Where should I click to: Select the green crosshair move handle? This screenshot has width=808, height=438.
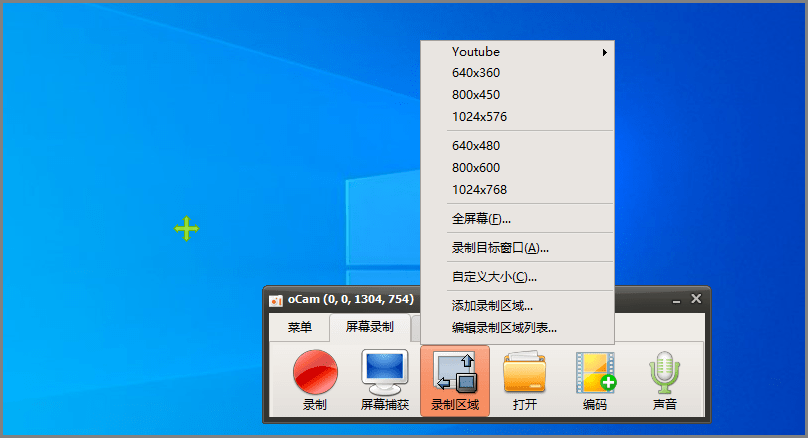[x=187, y=229]
